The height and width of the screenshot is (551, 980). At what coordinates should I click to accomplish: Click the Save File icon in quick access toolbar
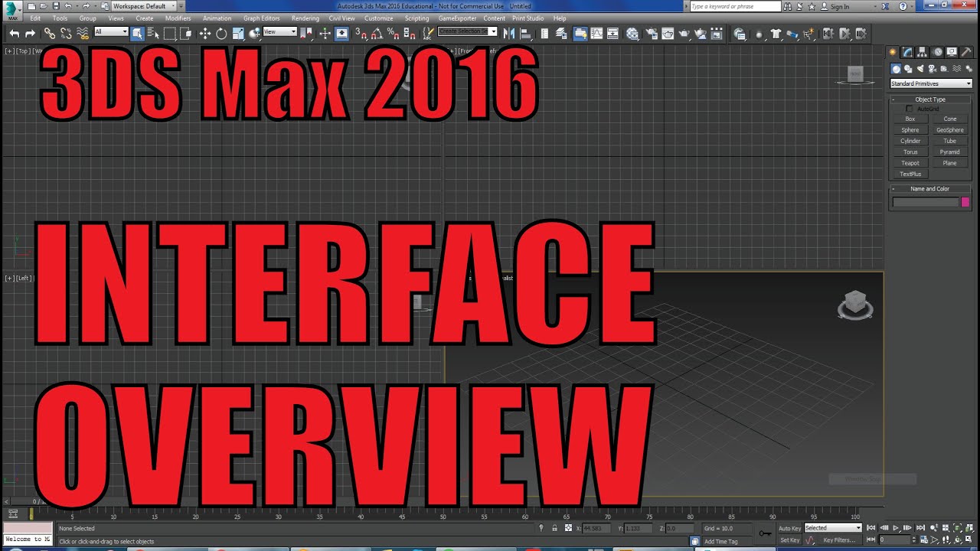pos(55,6)
